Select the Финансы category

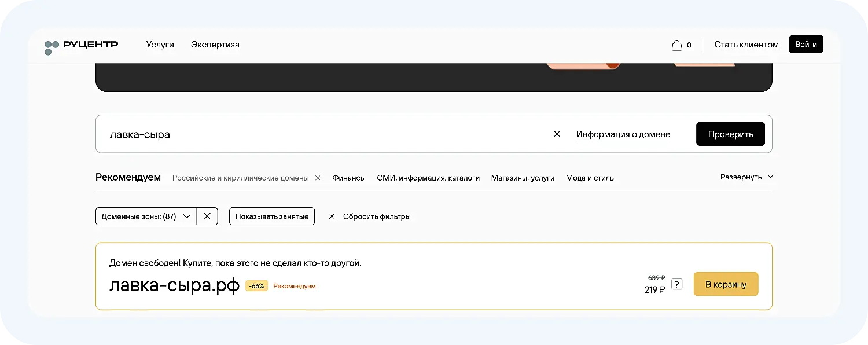[349, 178]
